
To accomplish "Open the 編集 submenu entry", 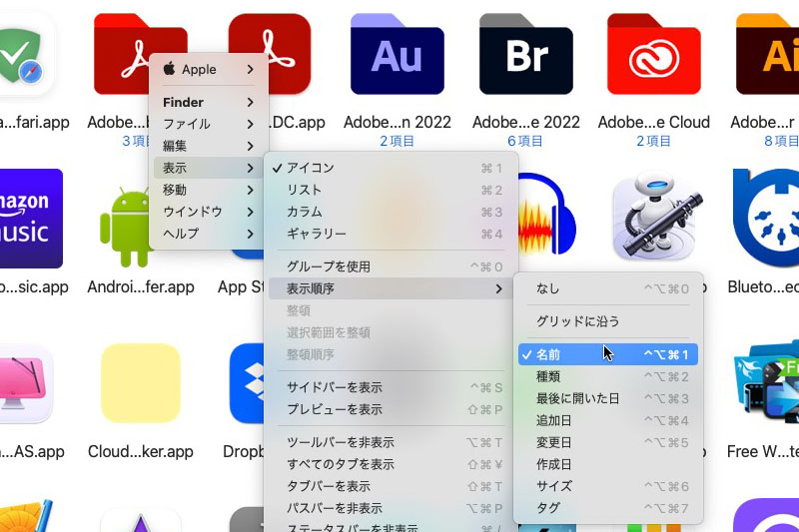I will (209, 146).
